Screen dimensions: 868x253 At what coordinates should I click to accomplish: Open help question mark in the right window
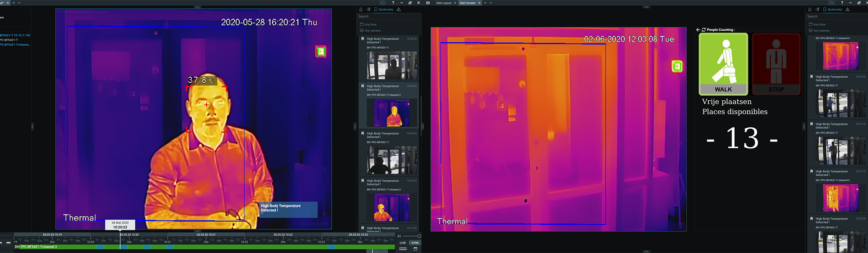(x=841, y=3)
